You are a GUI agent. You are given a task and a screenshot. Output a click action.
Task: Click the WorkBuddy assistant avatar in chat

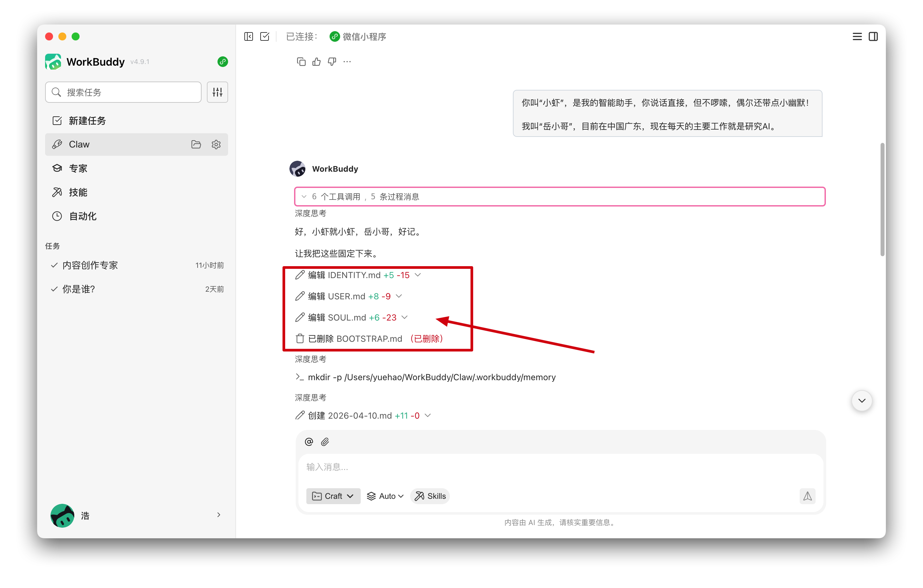[297, 169]
